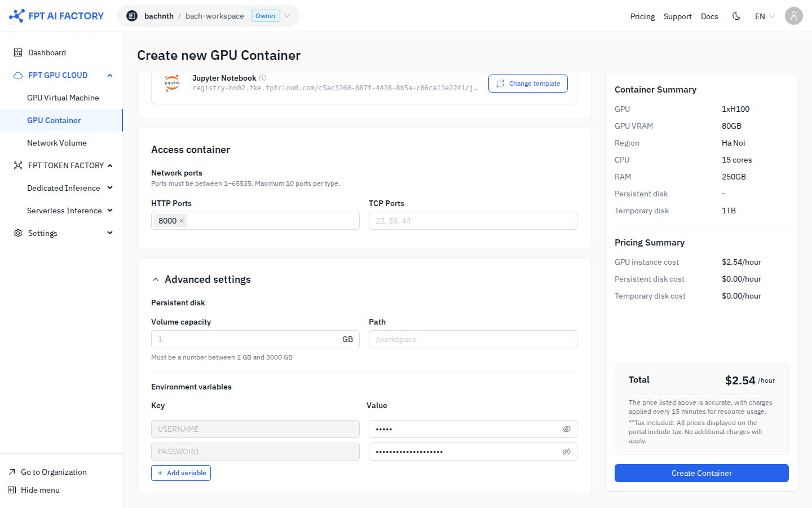Screen dimensions: 812x508
Task: Open the Support link
Action: 678,16
